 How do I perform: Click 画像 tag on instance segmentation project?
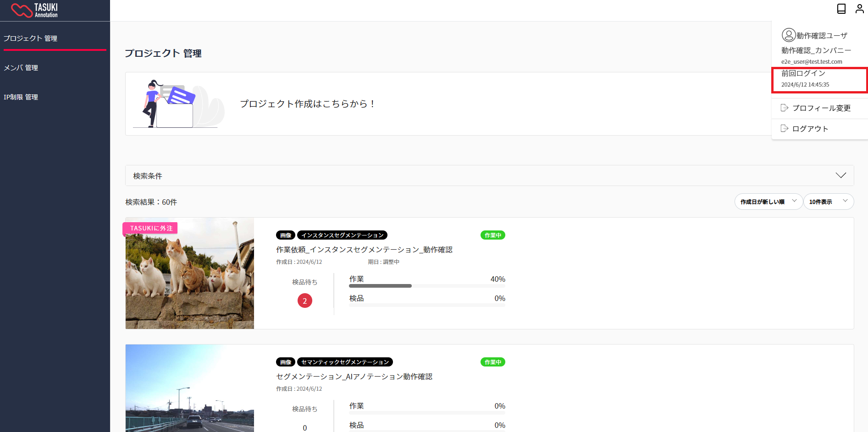tap(286, 235)
